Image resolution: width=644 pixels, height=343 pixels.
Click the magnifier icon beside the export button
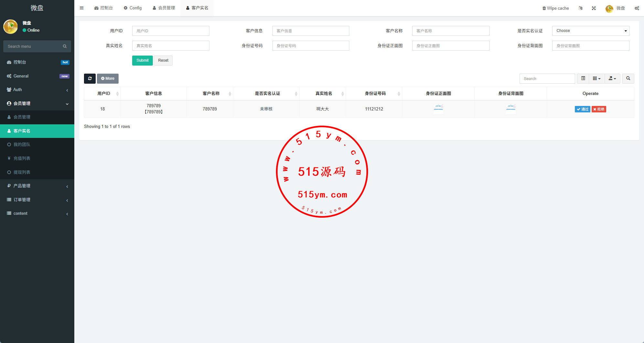(x=628, y=78)
